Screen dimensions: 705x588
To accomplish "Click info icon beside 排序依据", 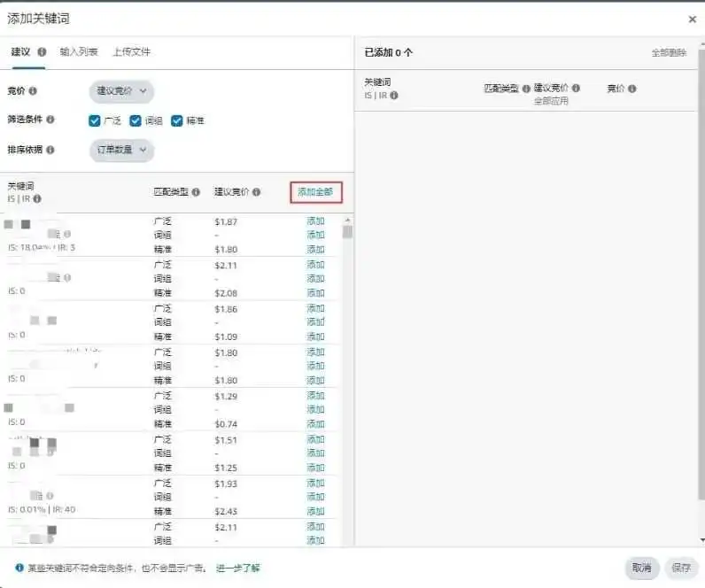I will point(50,150).
